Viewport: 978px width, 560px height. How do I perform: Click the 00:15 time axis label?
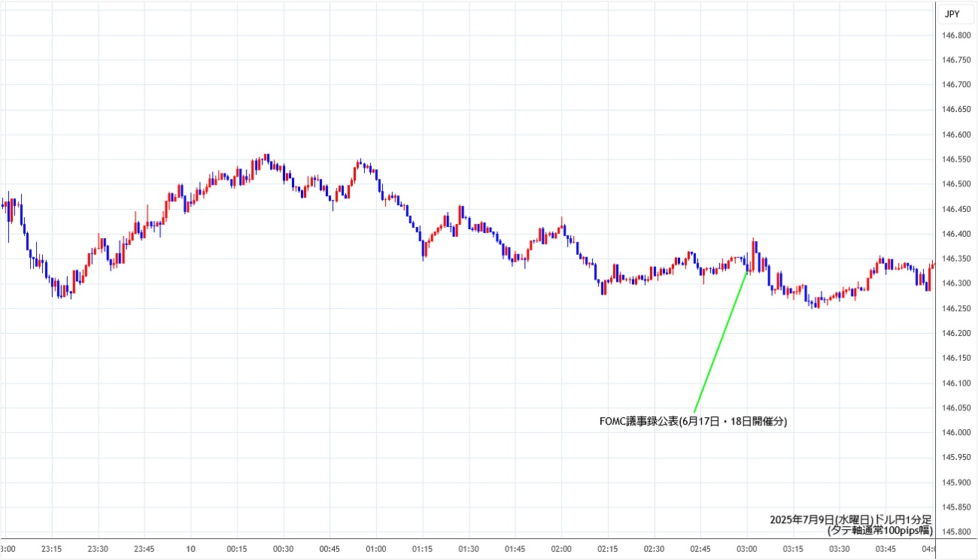tap(237, 549)
